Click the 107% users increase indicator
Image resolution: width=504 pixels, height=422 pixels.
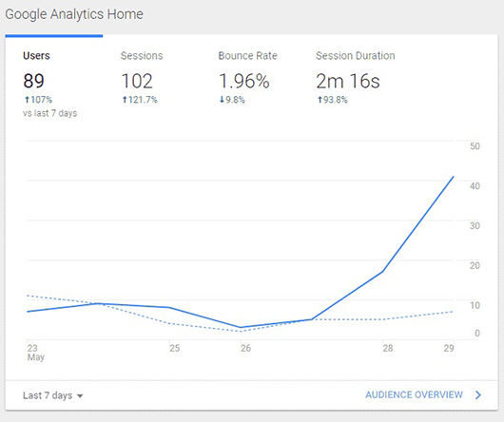coord(38,100)
